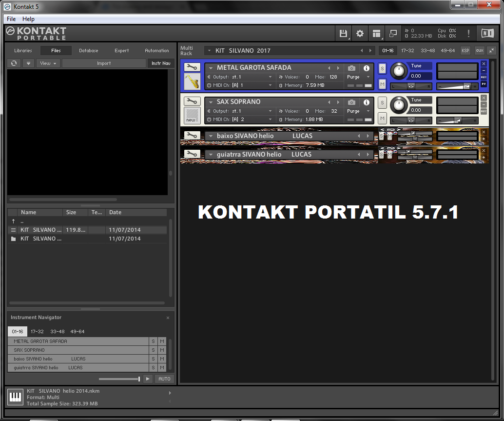This screenshot has width=504, height=421.
Task: Remove METAL GAROTA SAFADA instrument with X
Action: pyautogui.click(x=484, y=64)
